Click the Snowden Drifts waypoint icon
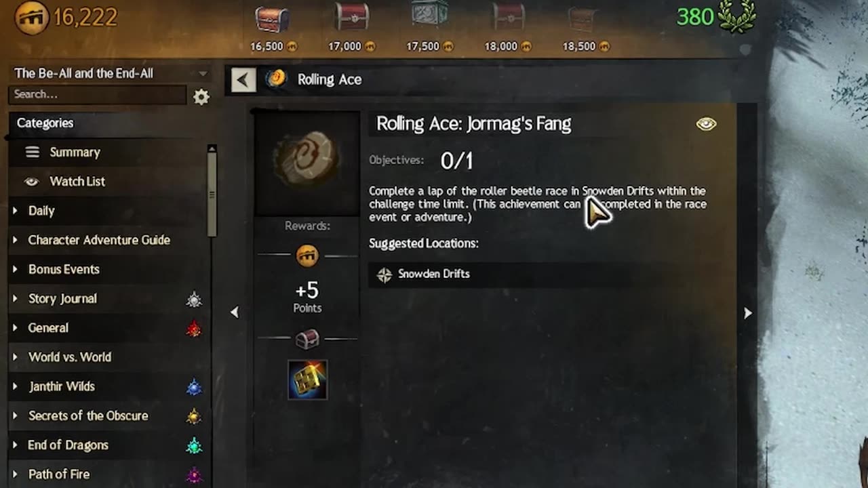This screenshot has height=488, width=868. (384, 274)
